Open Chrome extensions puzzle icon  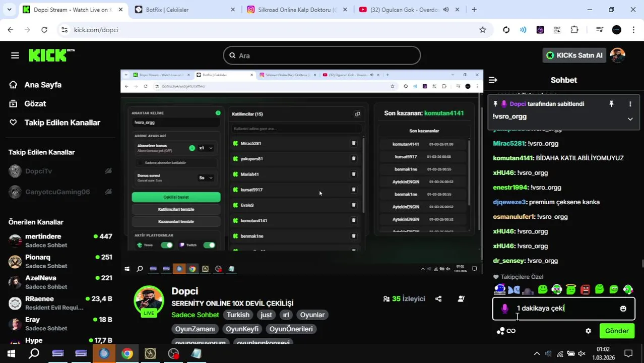574,30
